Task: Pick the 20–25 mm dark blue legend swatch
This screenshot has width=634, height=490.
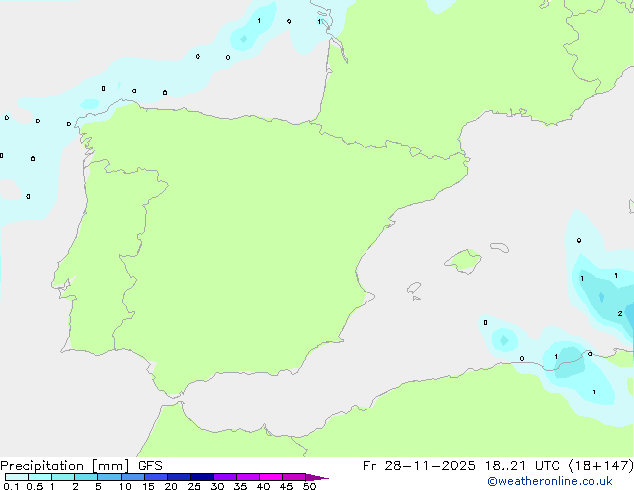Action: pos(178,477)
